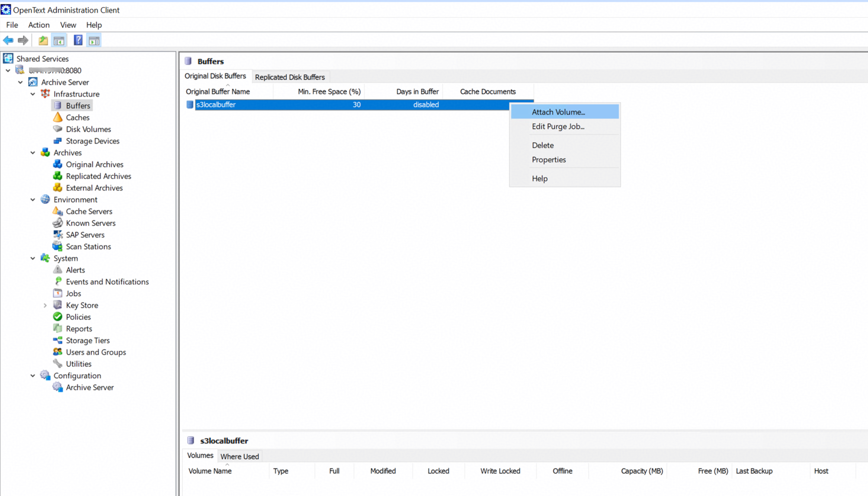Choose Attach Volume... from context menu
Image resolution: width=868 pixels, height=496 pixels.
(565, 112)
